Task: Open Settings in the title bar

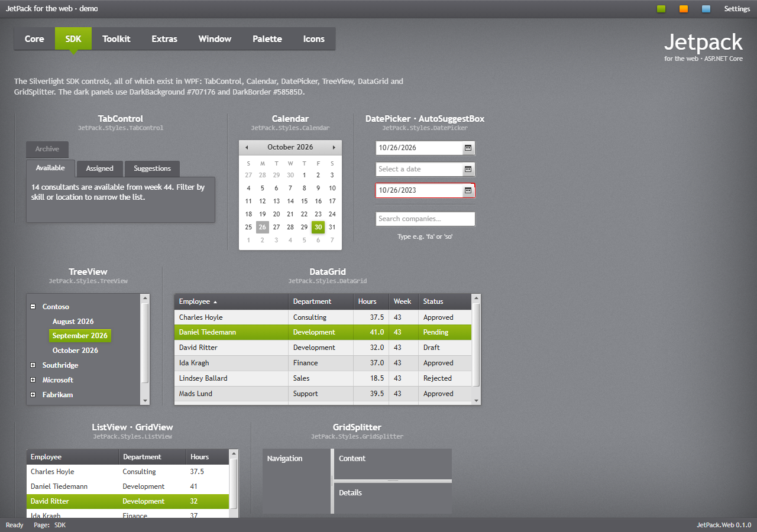Action: tap(737, 9)
